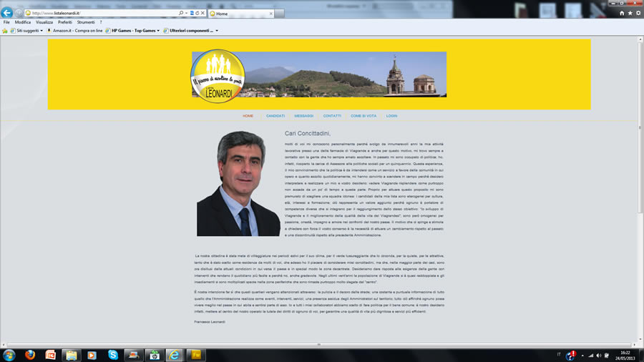This screenshot has width=644, height=362.
Task: Go to the HOME site navigation link
Action: pyautogui.click(x=248, y=116)
